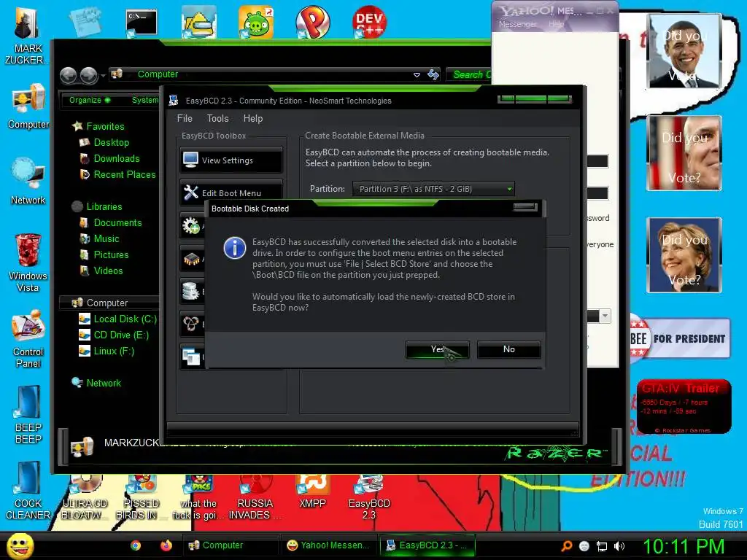Open the EasyBCD 2.3 desktop icon
Image resolution: width=747 pixels, height=560 pixels.
tap(369, 498)
